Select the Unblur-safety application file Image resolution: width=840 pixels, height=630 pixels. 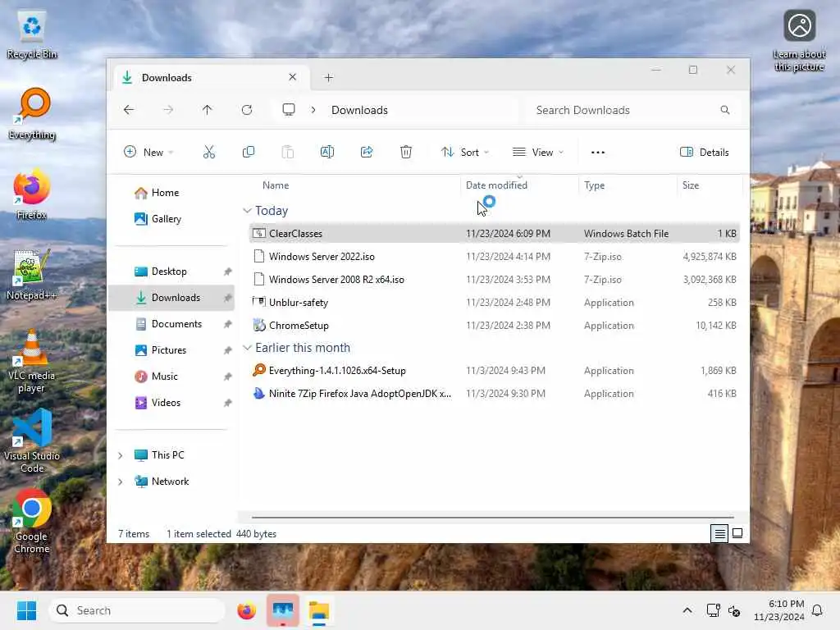coord(494,303)
